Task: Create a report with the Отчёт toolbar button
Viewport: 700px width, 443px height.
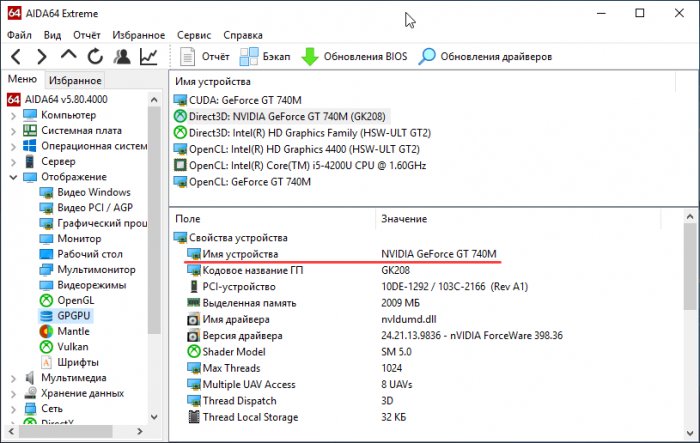Action: [205, 57]
